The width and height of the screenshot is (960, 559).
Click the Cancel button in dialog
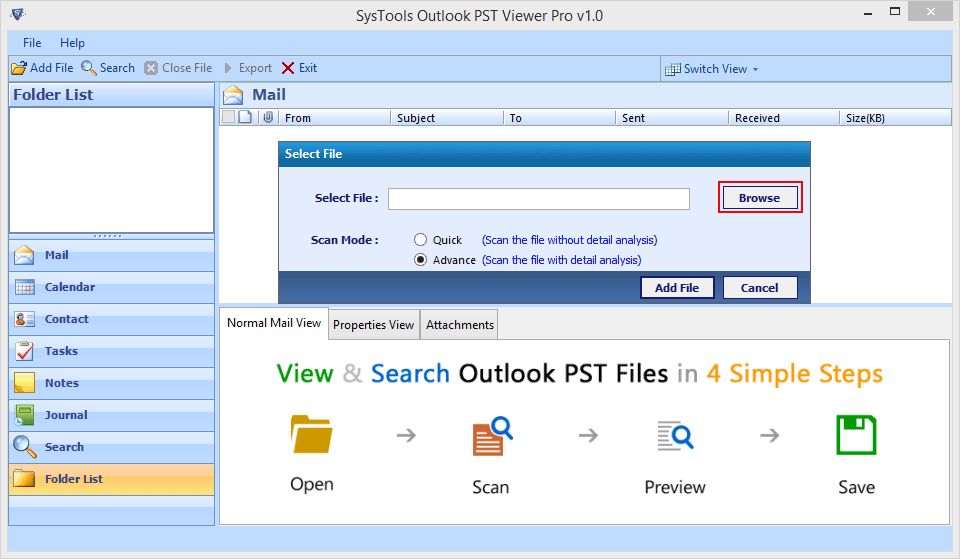coord(760,288)
